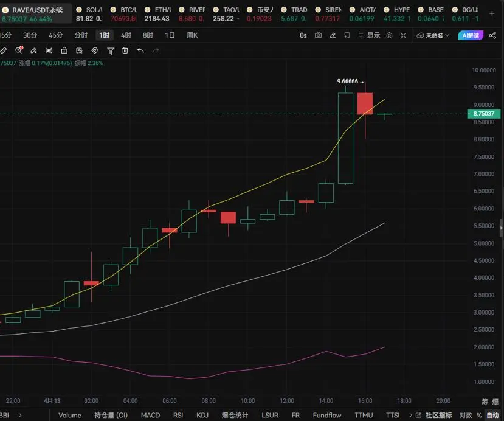Screen dimensions: 504x421
Task: Open the filter funnel tool
Action: 111,51
